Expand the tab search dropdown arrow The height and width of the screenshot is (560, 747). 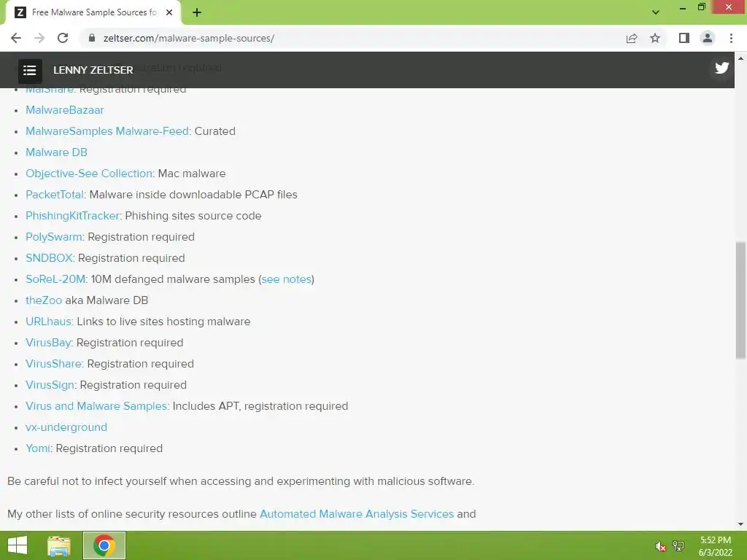[x=656, y=12]
